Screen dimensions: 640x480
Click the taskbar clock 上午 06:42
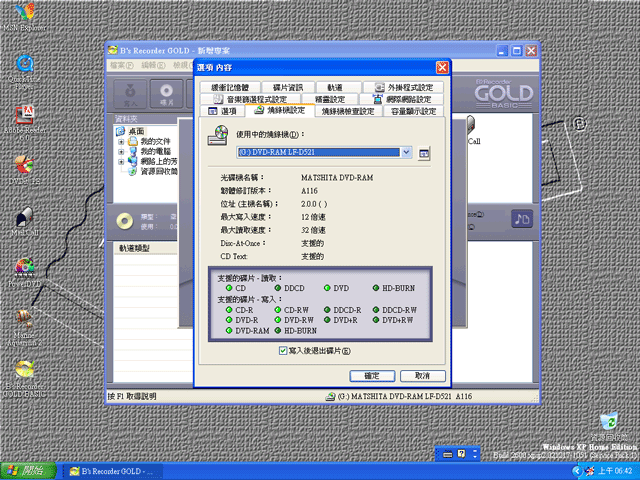[615, 471]
